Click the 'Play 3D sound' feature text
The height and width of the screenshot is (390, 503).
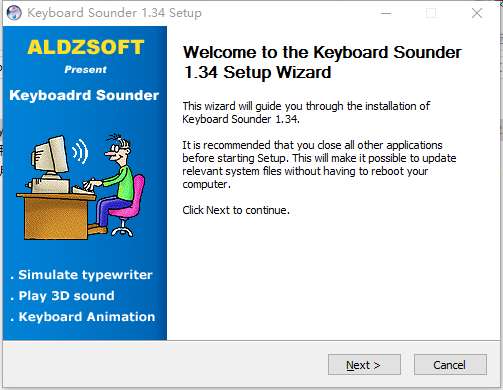66,296
